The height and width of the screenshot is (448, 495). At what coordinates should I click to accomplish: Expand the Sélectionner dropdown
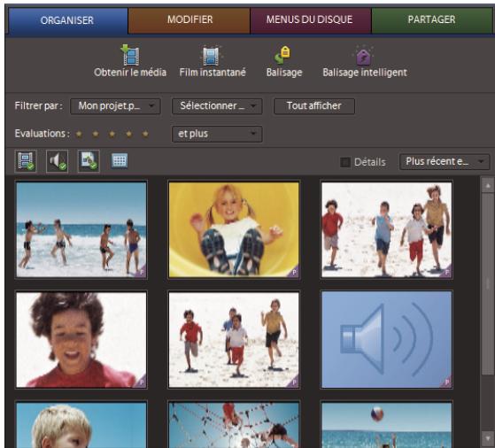[217, 106]
